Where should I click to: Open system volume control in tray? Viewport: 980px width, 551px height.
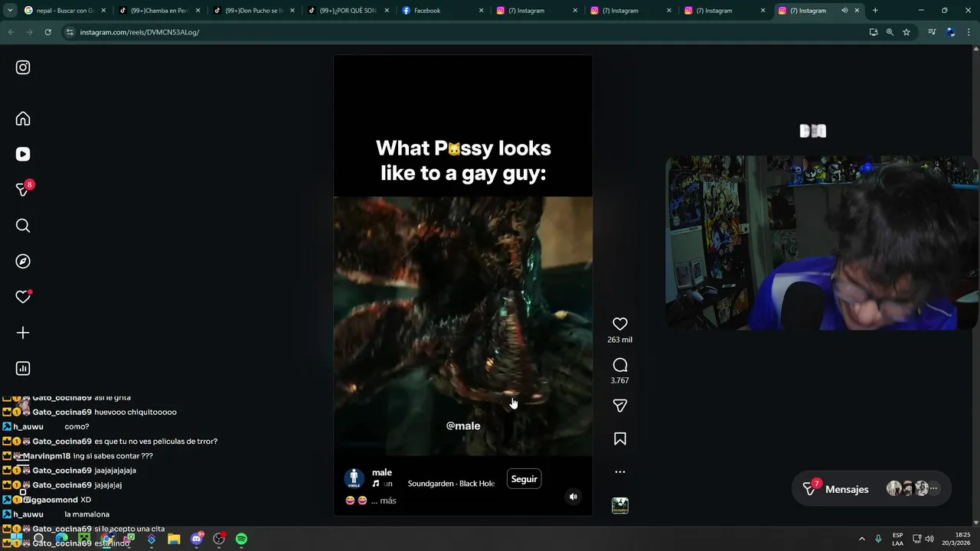929,539
